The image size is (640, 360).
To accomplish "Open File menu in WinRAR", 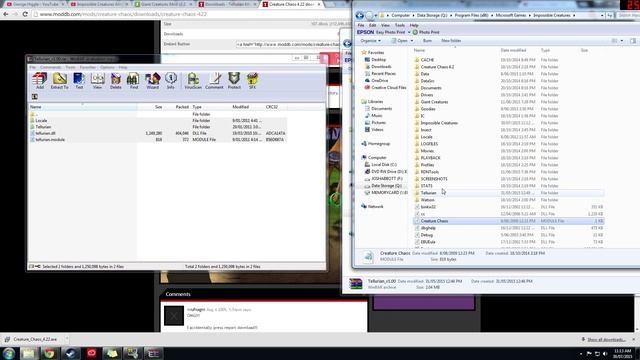I will (x=33, y=67).
